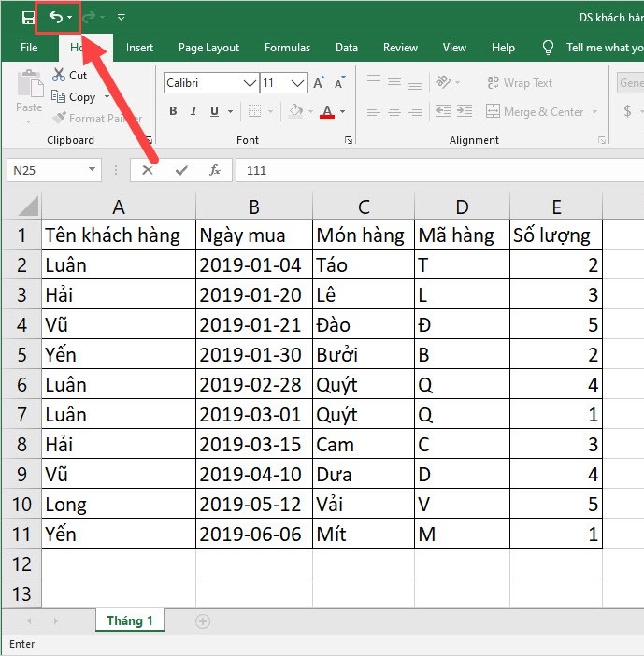644x656 pixels.
Task: Click Align Left icon
Action: (374, 111)
